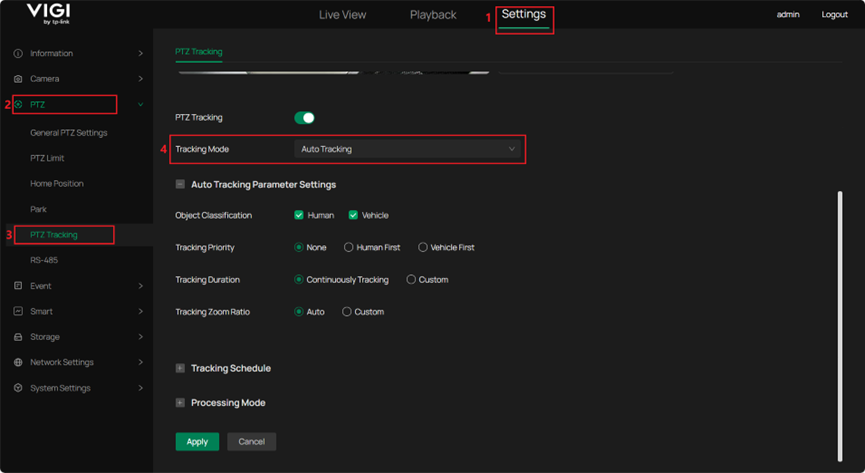Select Auto tracking zoom ratio
Screen dimensions: 865x473
tap(299, 312)
